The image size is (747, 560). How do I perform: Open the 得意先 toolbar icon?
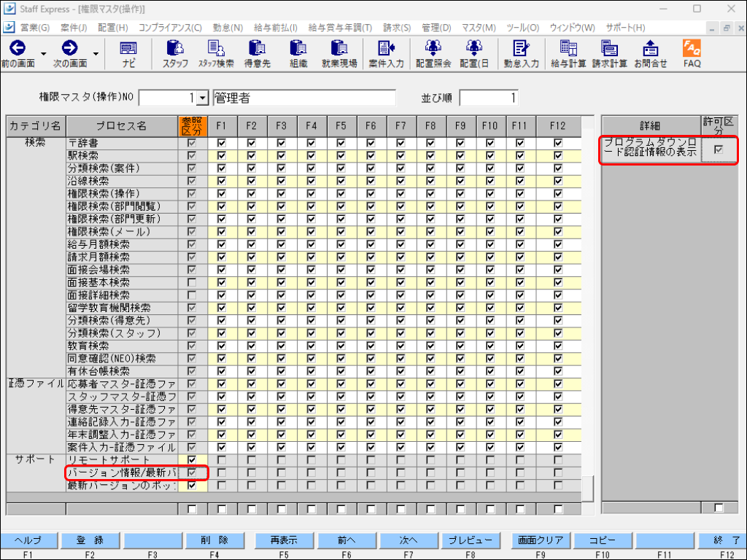258,49
